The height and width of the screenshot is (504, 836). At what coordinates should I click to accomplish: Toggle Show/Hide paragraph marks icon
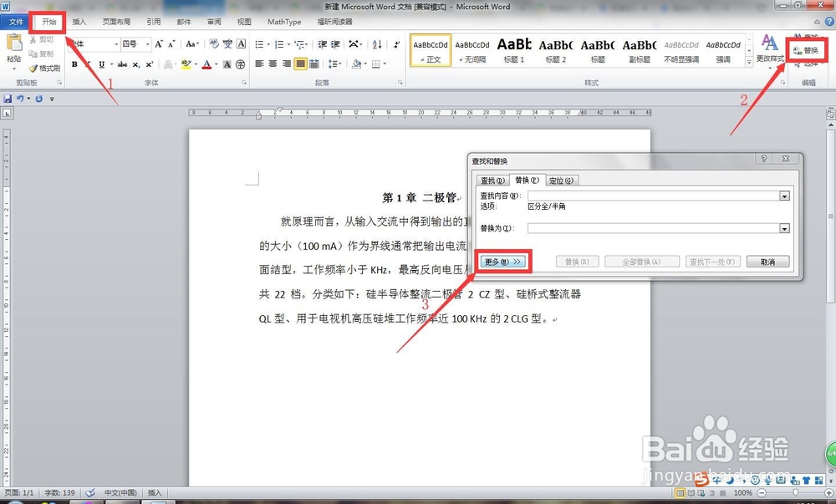396,44
